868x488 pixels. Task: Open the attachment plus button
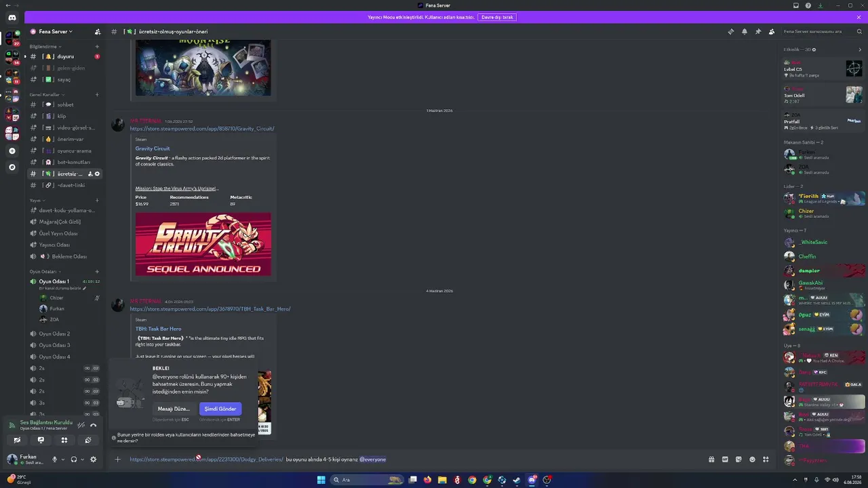pos(117,460)
